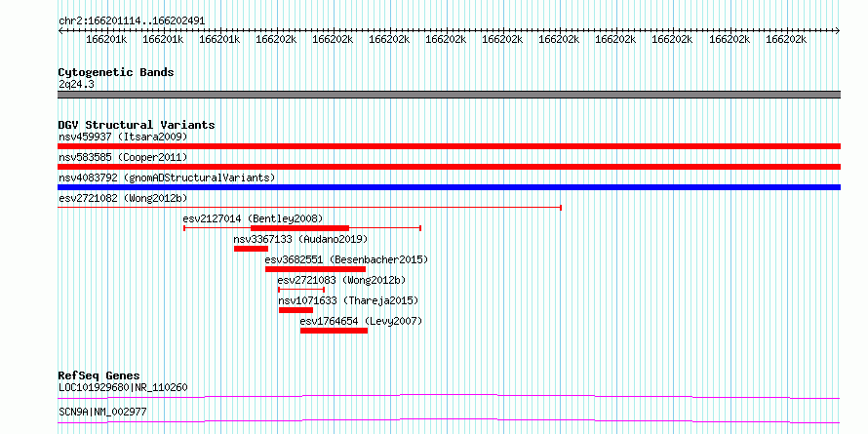The image size is (868, 434).
Task: Select the esv2721082 (Wong2012b) thin variant line
Action: (x=310, y=208)
